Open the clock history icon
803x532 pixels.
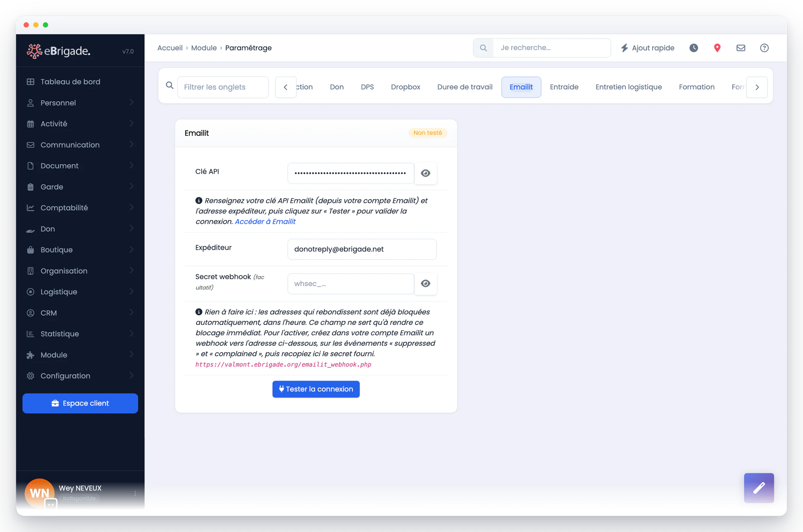click(x=694, y=48)
